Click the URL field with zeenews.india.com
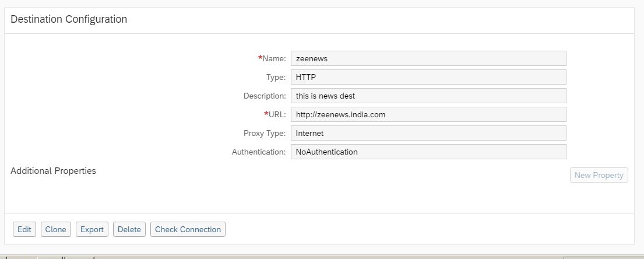Image resolution: width=644 pixels, height=259 pixels. (x=428, y=114)
